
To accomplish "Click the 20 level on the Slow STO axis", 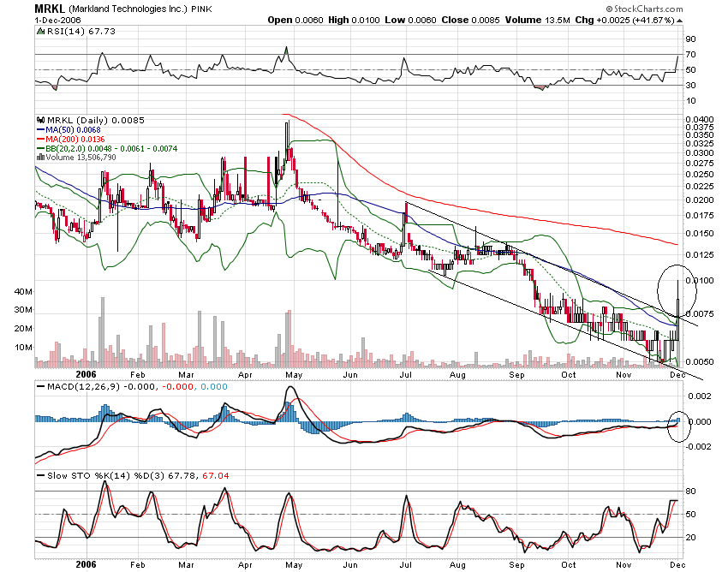I will coord(691,538).
